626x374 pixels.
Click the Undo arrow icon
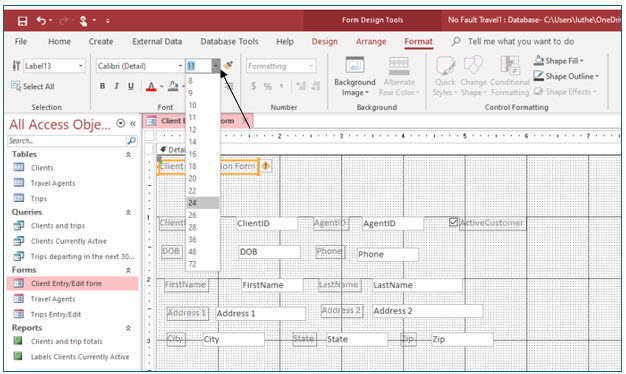[41, 20]
